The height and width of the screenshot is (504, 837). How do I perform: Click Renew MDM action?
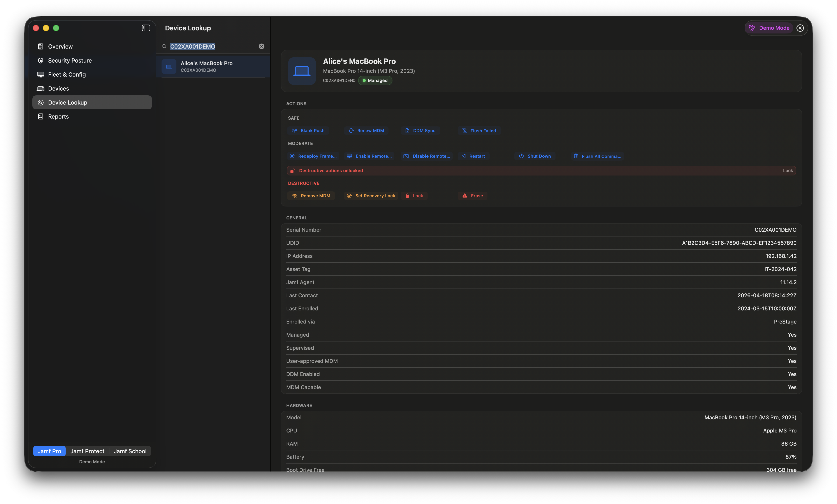[x=367, y=131]
